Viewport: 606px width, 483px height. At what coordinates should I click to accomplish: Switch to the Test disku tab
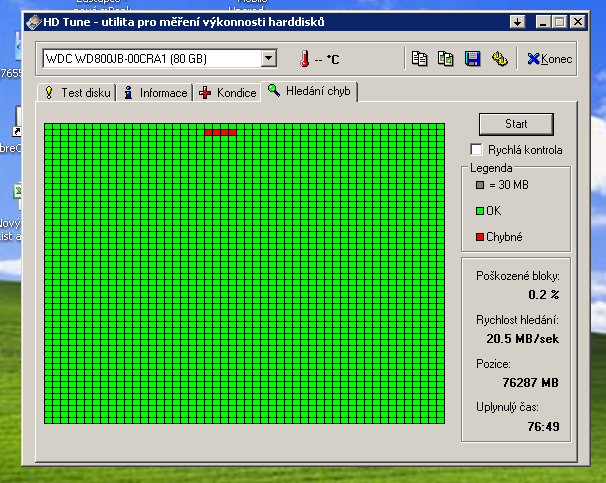(x=77, y=93)
